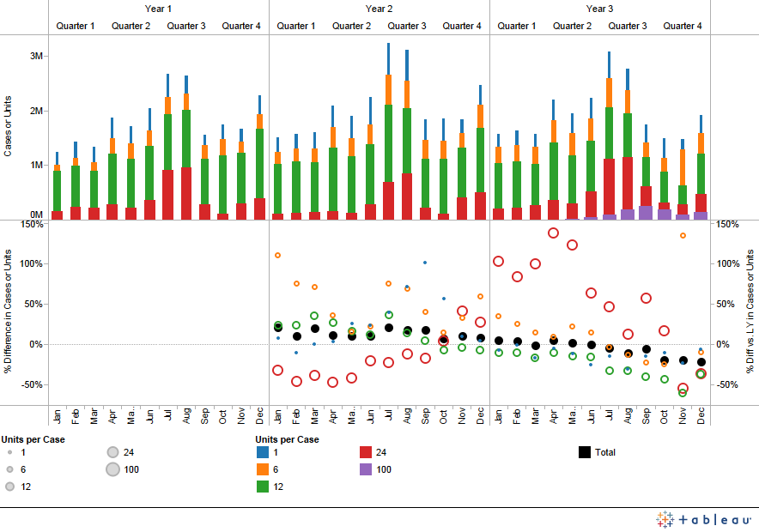Select the "Quarter 3" header under Year 1
The height and width of the screenshot is (532, 759).
(186, 26)
